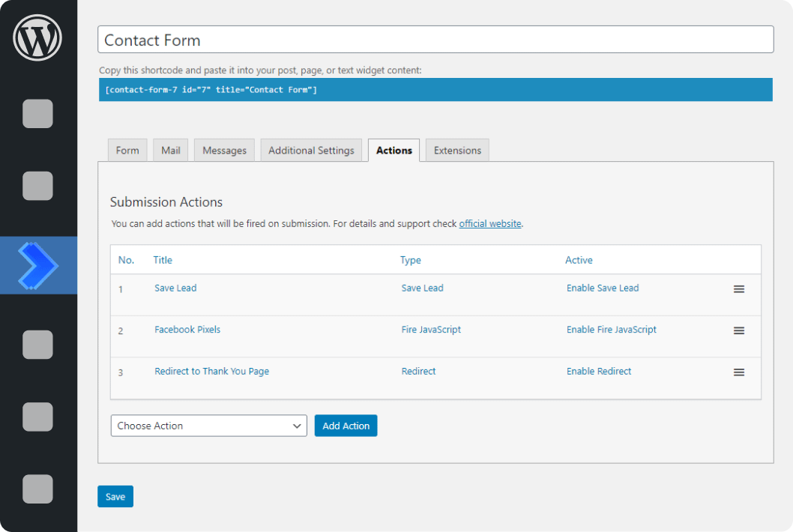This screenshot has width=793, height=532.
Task: Switch to the Mail tab
Action: 170,150
